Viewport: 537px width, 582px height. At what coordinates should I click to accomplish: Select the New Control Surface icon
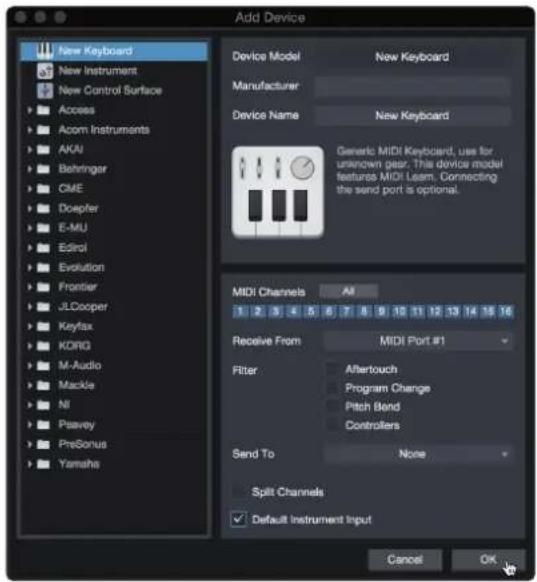45,90
